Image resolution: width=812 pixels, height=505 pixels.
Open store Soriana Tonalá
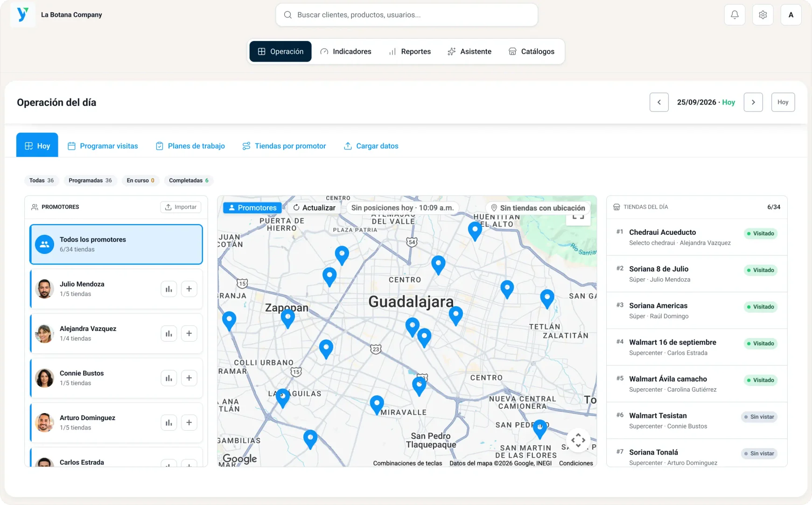[x=697, y=453]
